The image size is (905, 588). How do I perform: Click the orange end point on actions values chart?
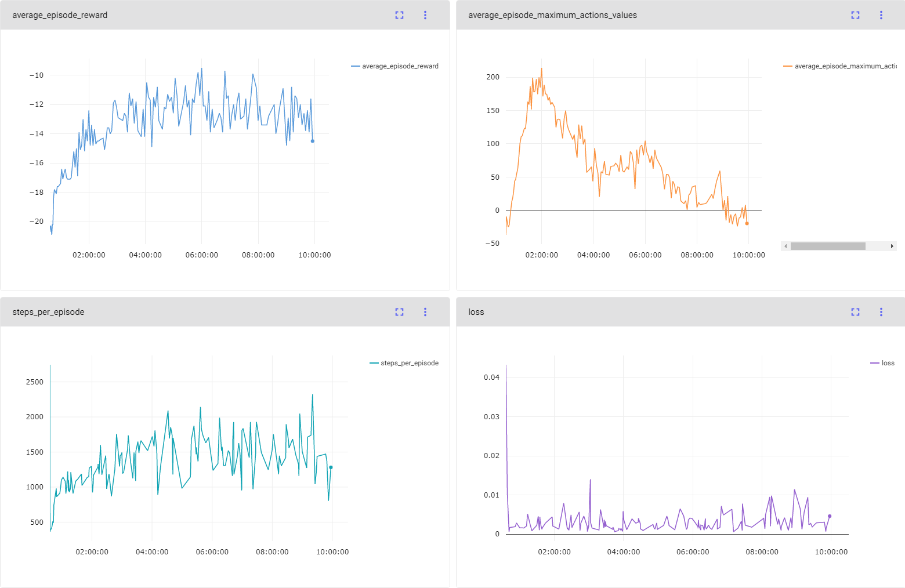point(747,223)
